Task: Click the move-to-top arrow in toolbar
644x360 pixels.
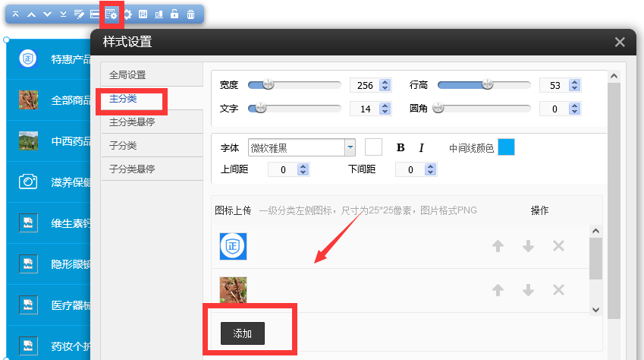Action: 16,14
